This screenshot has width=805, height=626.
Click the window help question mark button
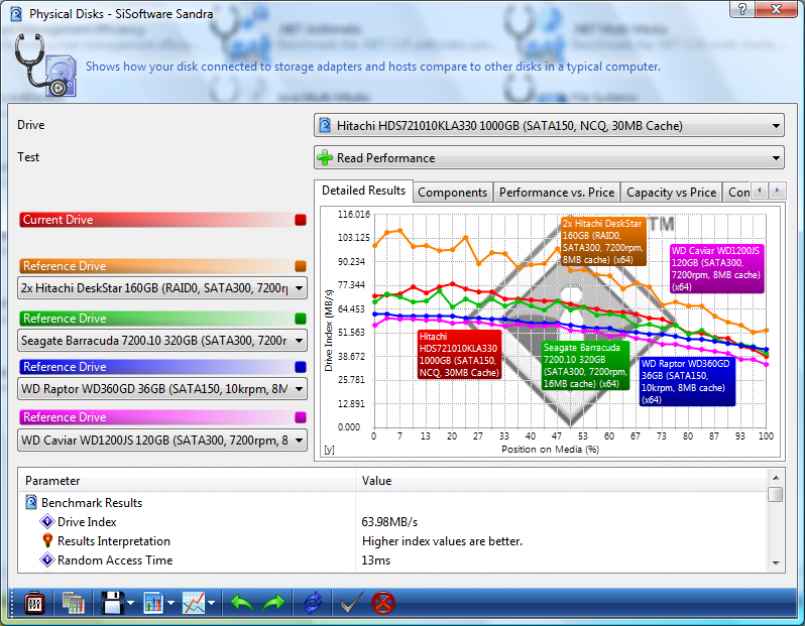coord(742,9)
